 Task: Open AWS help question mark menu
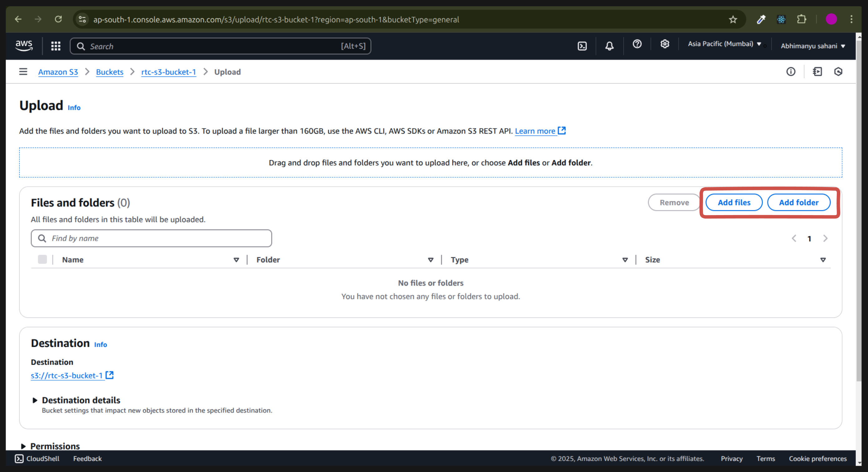pos(637,44)
